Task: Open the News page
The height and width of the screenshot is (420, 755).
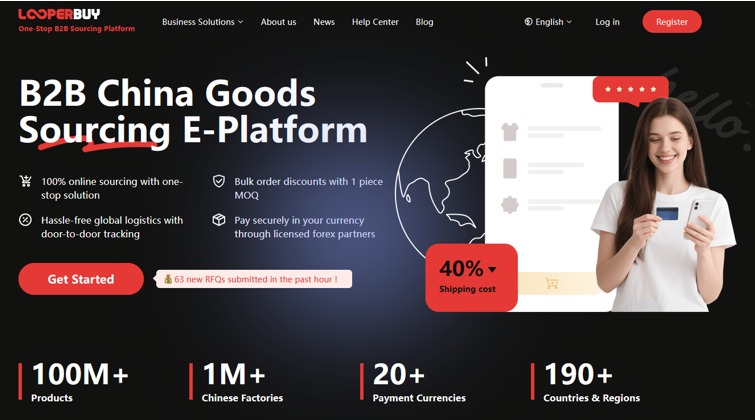Action: (324, 22)
